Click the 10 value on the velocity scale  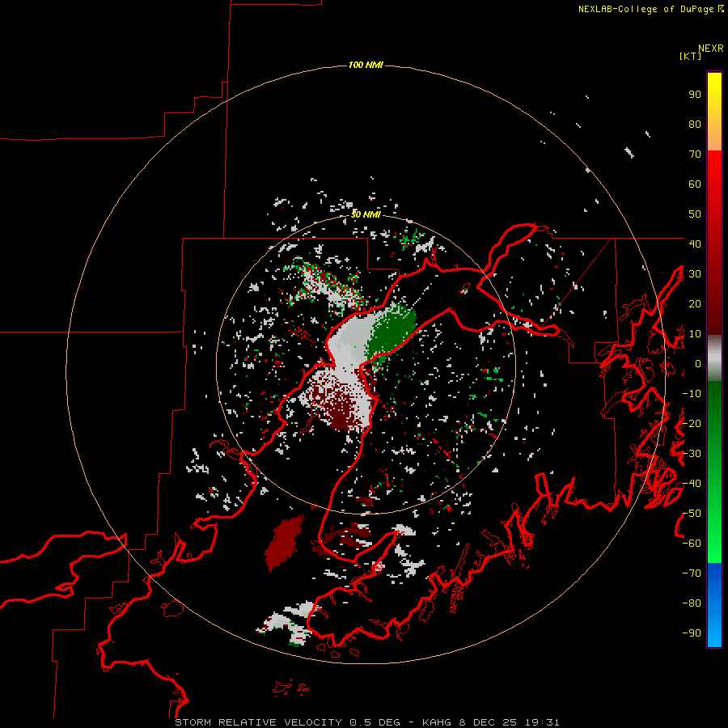click(695, 334)
